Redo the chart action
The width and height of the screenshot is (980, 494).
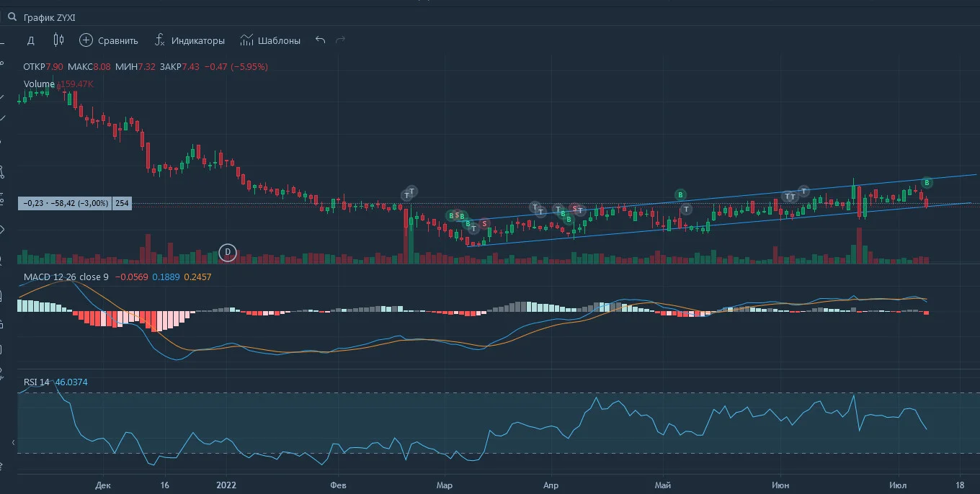tap(341, 40)
